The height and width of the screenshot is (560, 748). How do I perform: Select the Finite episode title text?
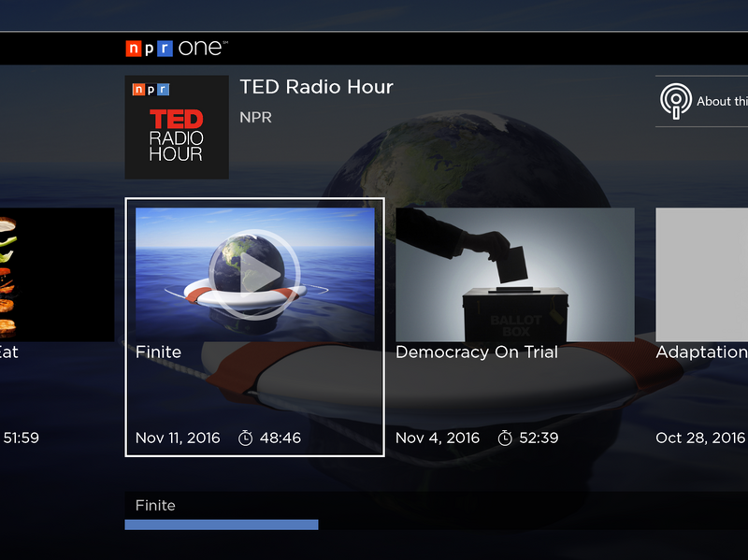coord(157,352)
